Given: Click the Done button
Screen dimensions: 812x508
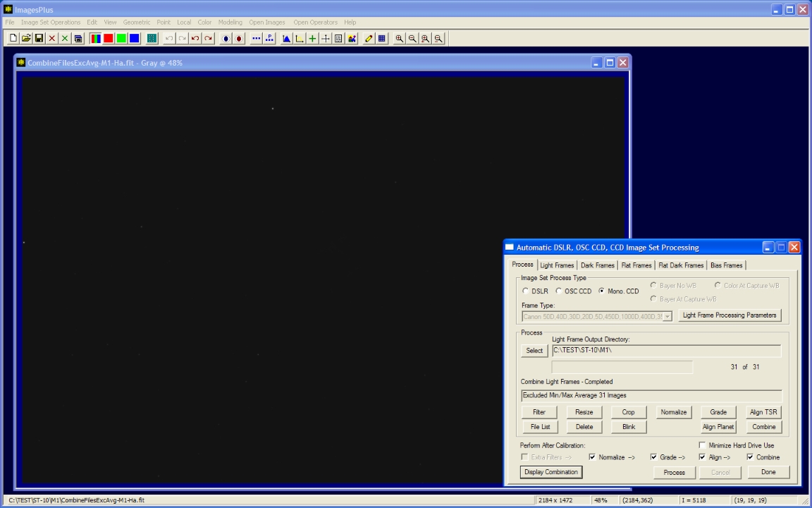Looking at the screenshot, I should coord(768,472).
